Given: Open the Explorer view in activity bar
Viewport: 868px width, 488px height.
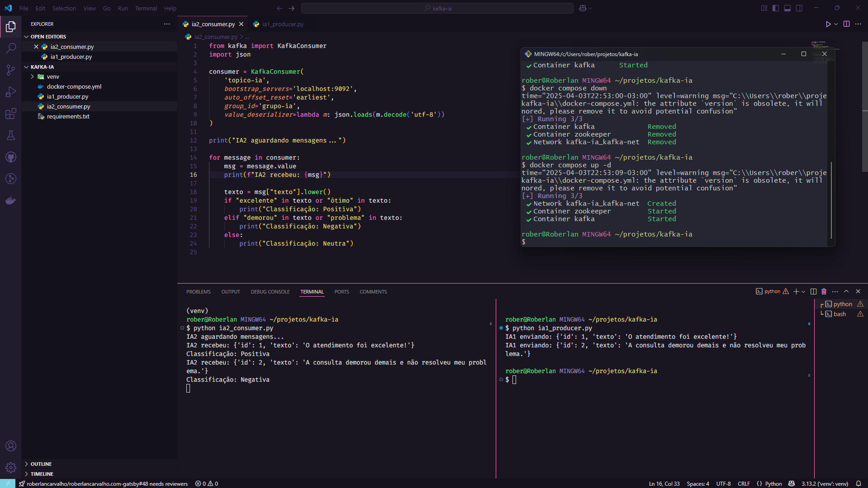Looking at the screenshot, I should click(x=11, y=27).
